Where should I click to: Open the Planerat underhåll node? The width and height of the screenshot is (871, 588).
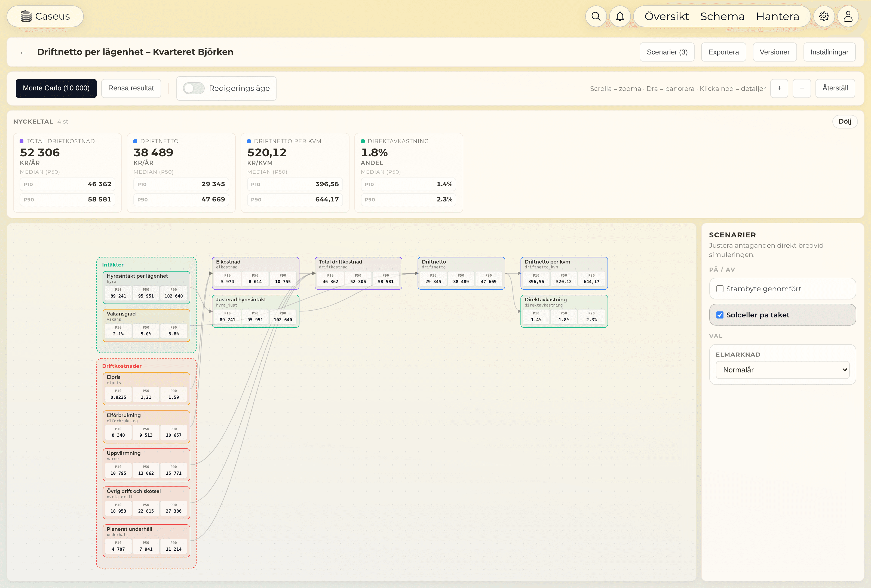(x=146, y=541)
